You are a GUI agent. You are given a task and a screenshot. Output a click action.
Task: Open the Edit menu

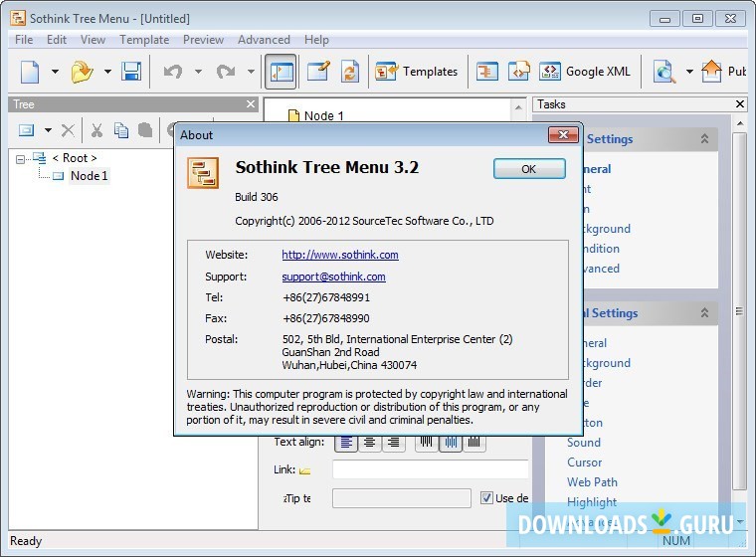[57, 40]
